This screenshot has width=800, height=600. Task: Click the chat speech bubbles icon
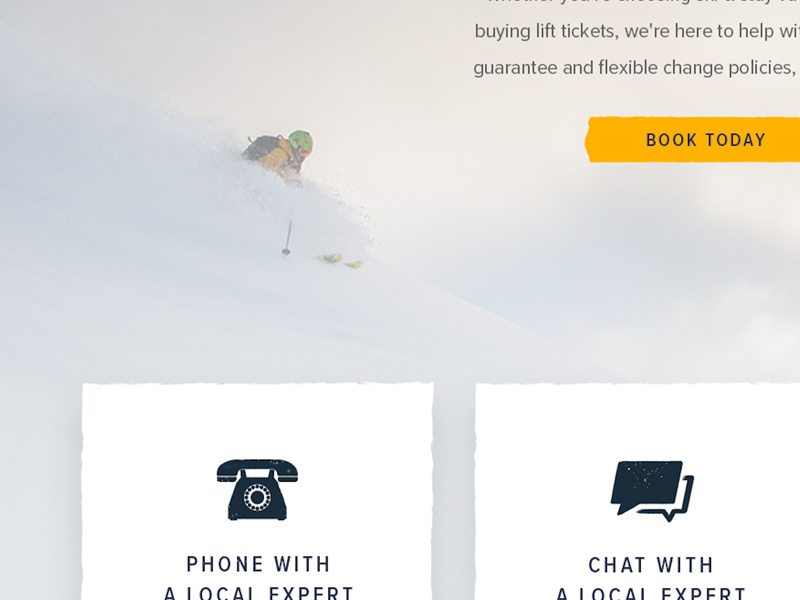tap(652, 491)
